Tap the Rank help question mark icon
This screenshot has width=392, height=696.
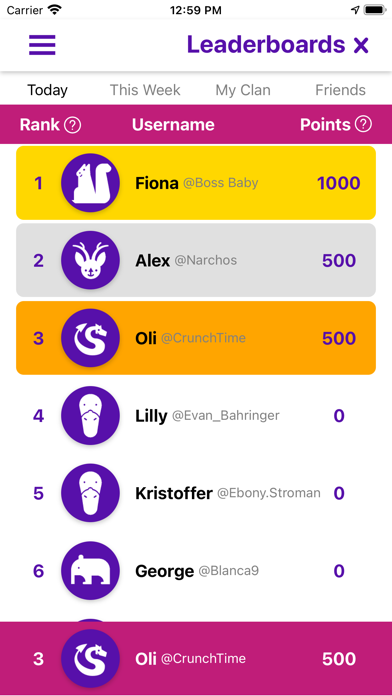tap(73, 125)
